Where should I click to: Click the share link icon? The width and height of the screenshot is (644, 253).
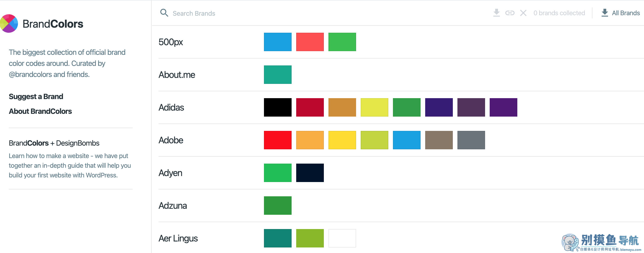coord(510,13)
